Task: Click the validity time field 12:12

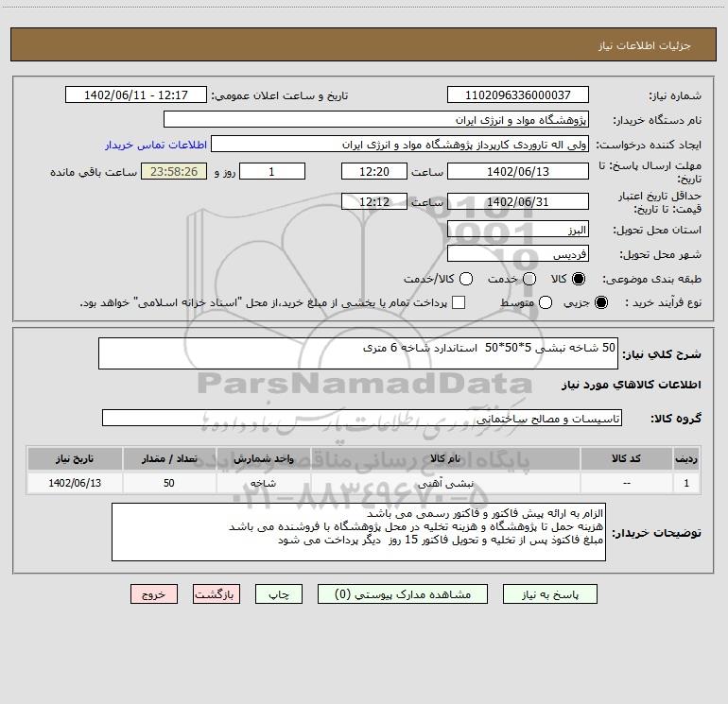Action: pyautogui.click(x=374, y=201)
